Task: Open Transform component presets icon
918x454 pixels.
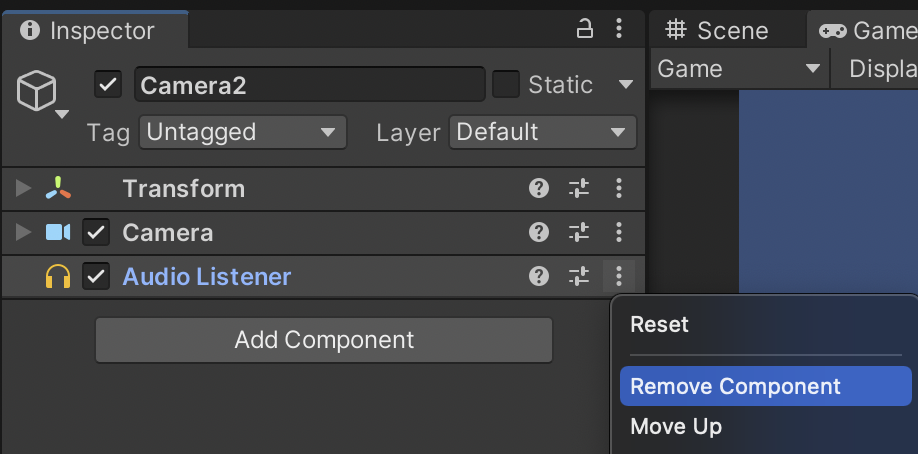Action: point(579,188)
